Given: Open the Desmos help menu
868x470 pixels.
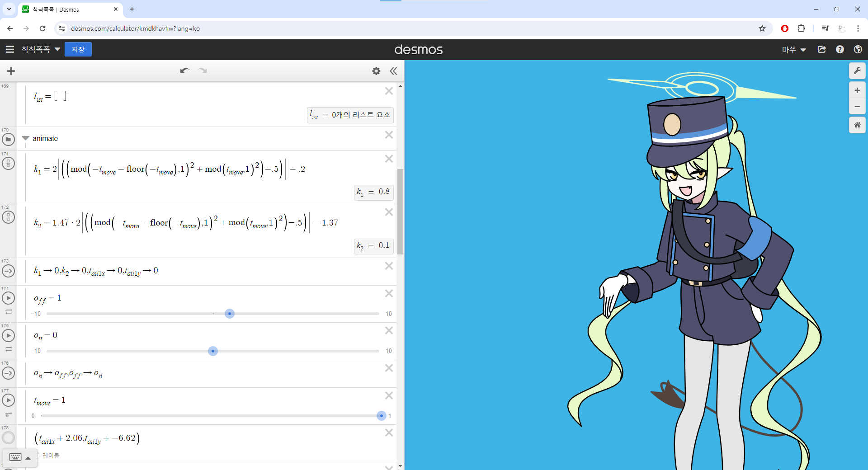Looking at the screenshot, I should click(x=840, y=49).
